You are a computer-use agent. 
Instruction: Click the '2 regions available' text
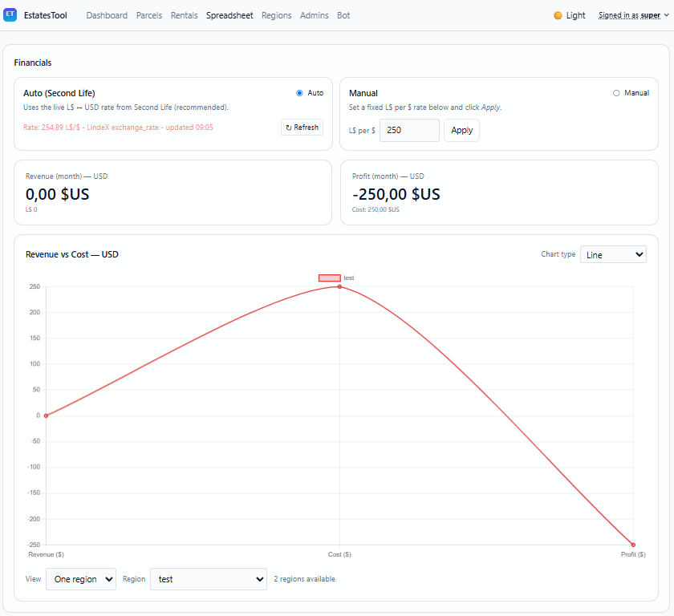303,578
